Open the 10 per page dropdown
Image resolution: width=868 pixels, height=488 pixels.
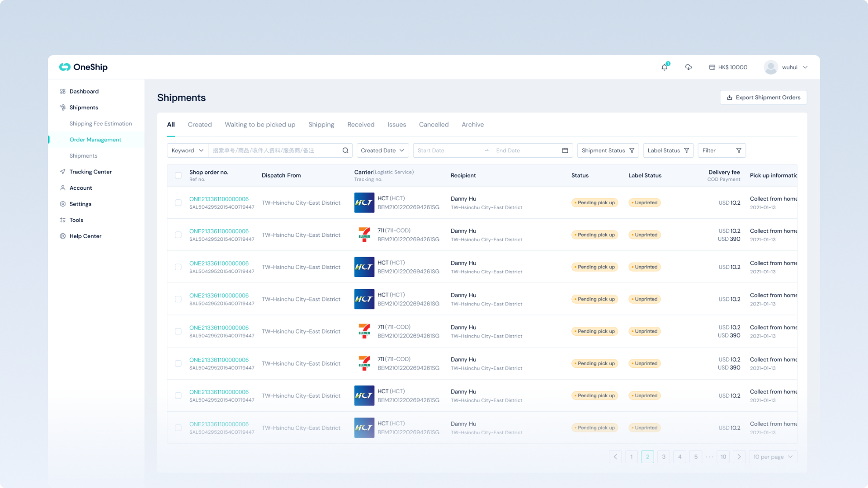(x=773, y=457)
